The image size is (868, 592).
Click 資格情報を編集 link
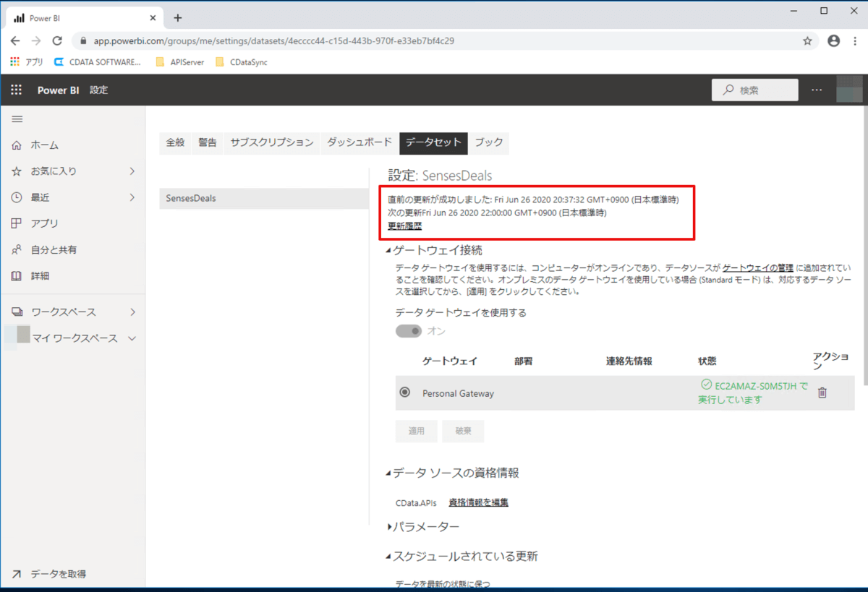click(x=478, y=502)
